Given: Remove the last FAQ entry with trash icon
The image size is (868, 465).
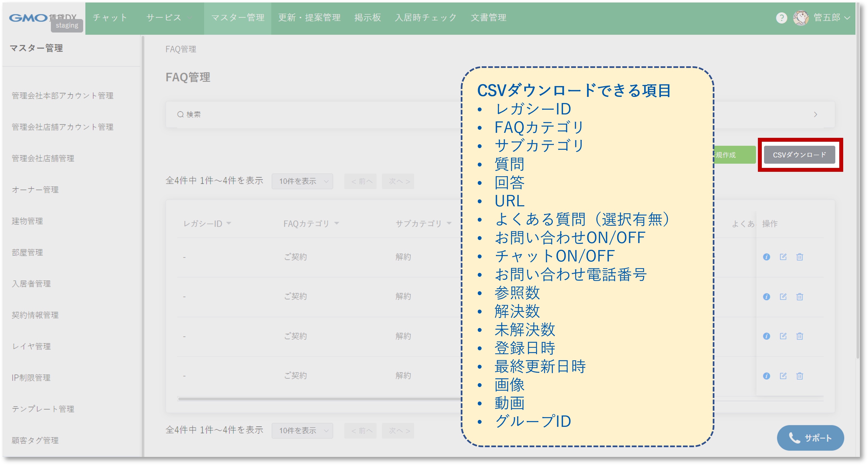Looking at the screenshot, I should coord(800,376).
